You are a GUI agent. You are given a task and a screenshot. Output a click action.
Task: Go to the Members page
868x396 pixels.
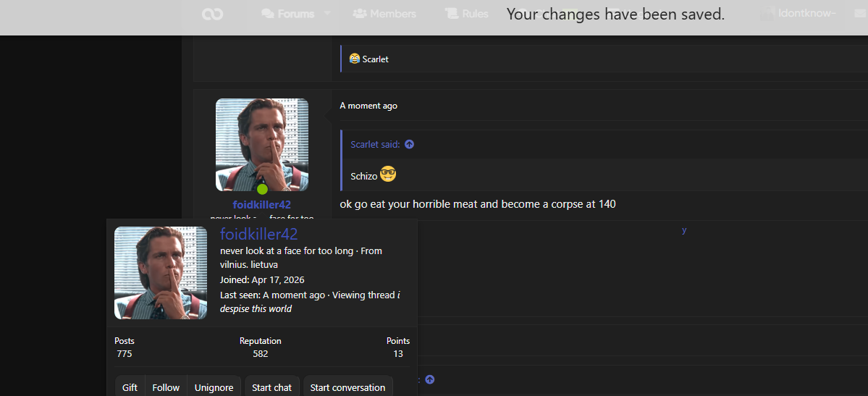(x=384, y=14)
